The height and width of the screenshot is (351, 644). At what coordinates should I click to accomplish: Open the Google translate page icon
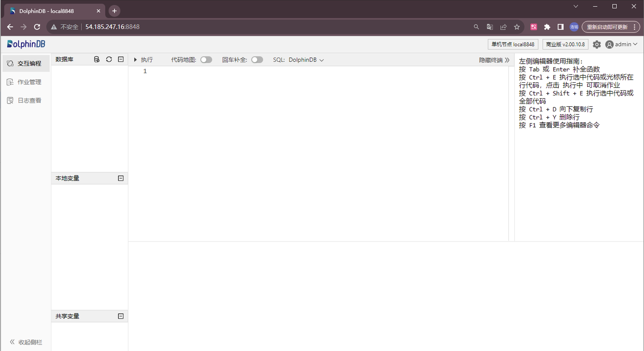(490, 27)
